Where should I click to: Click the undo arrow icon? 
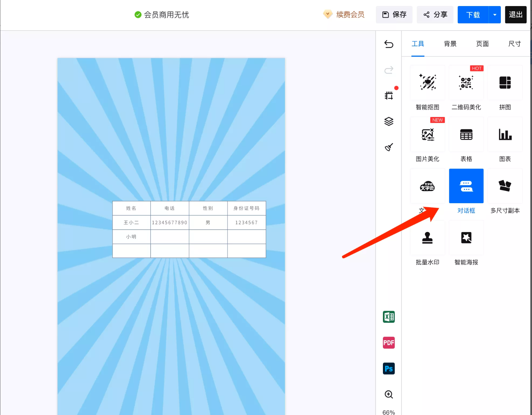tap(389, 44)
